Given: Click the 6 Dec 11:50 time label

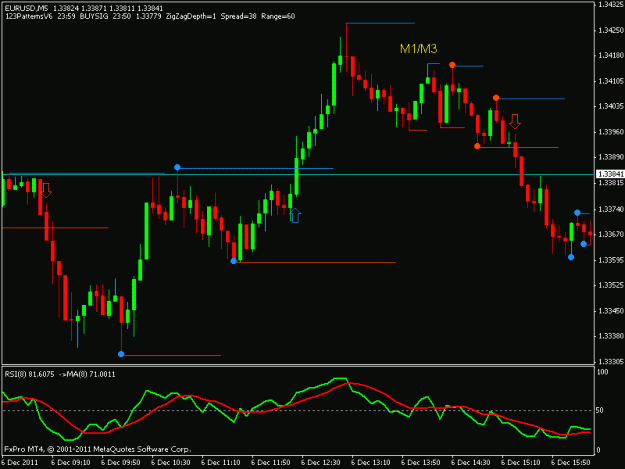Looking at the screenshot, I should coord(271,463).
